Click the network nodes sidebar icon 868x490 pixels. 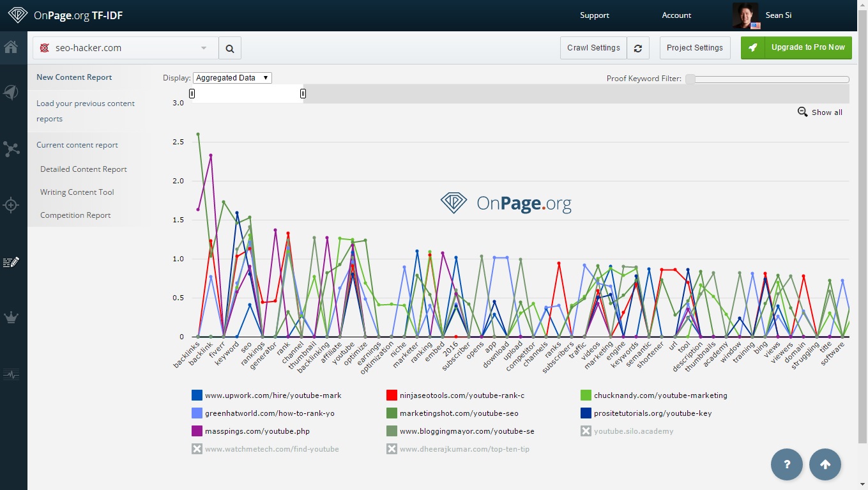coord(11,149)
